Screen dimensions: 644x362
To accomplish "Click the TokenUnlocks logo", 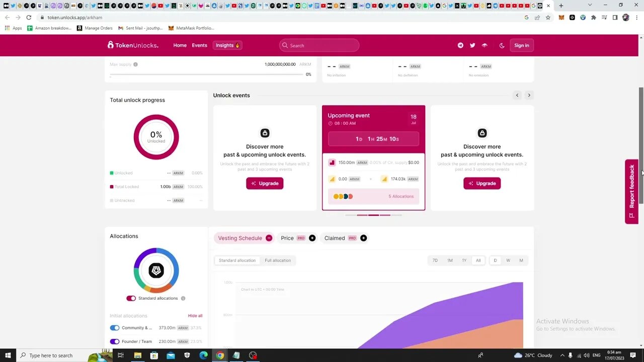I will pos(133,45).
